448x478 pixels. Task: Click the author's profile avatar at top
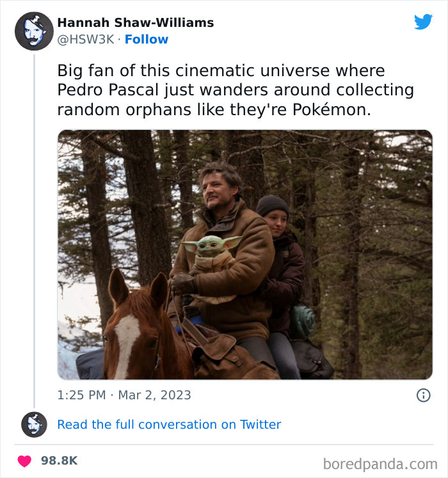[x=34, y=31]
